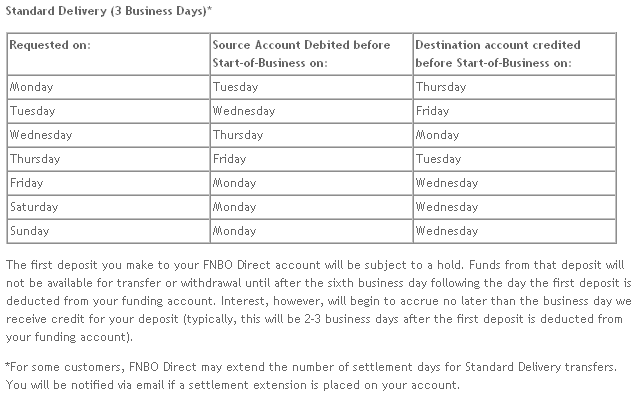Click the Tuesday cell in Requested column

coord(108,111)
